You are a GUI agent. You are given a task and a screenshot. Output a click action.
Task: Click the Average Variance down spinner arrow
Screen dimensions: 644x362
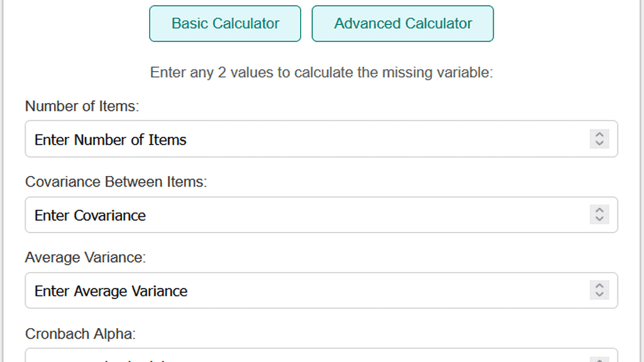pyautogui.click(x=599, y=294)
